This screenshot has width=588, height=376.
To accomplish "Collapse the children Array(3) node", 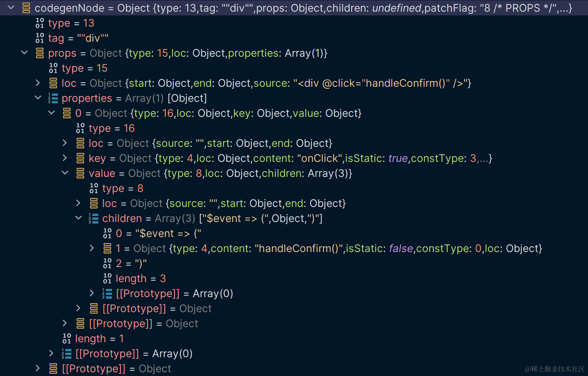I will pos(78,218).
